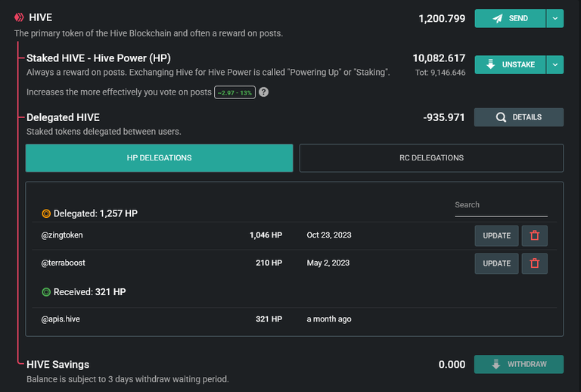Screen dimensions: 581x392
Task: Click the WITHDRAW savings button
Action: 519,364
